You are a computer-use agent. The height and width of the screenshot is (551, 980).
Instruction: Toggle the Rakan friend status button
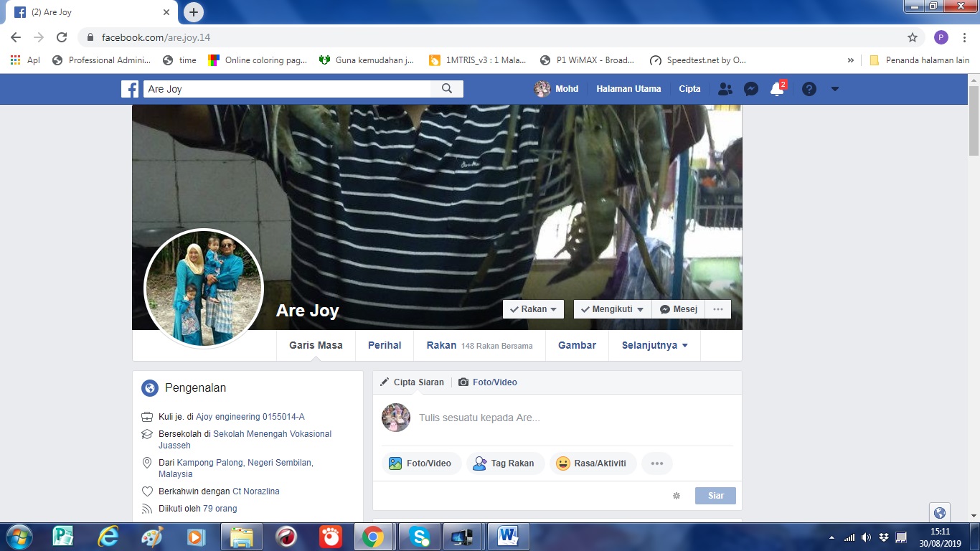pyautogui.click(x=533, y=309)
